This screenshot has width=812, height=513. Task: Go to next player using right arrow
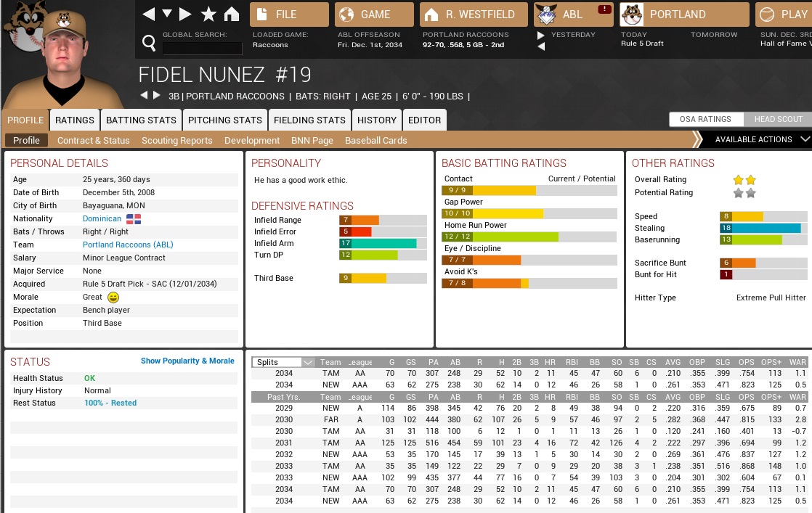(156, 96)
